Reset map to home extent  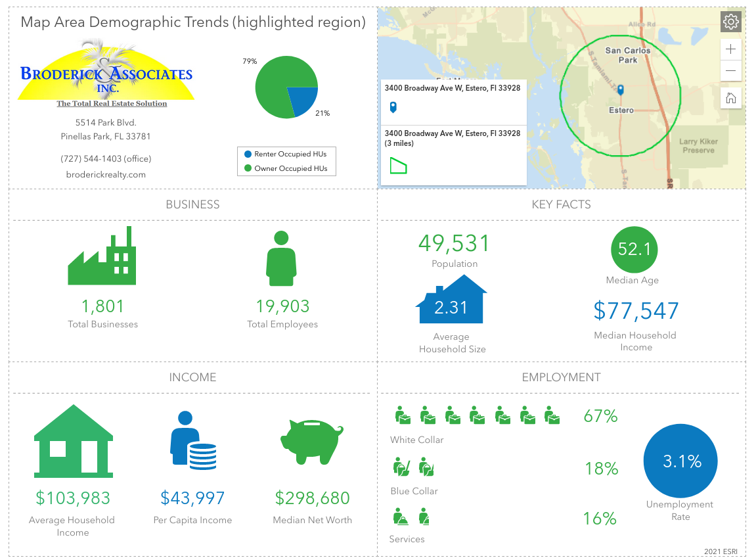(730, 99)
